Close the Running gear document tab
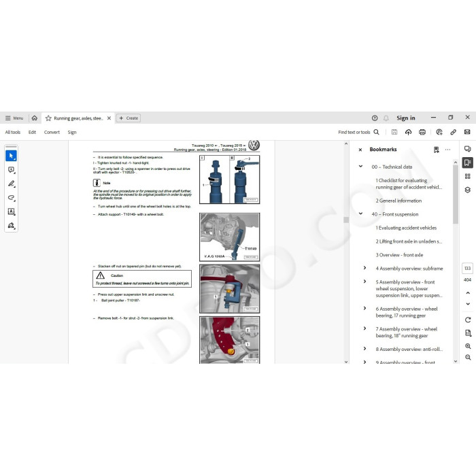The width and height of the screenshot is (476, 476). 109,118
